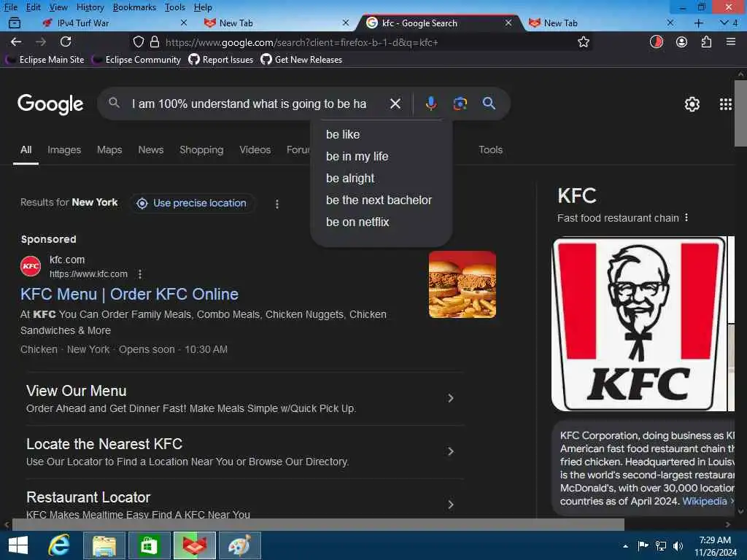Open the Wikipedia link in KFC panel
The width and height of the screenshot is (747, 560).
(704, 501)
